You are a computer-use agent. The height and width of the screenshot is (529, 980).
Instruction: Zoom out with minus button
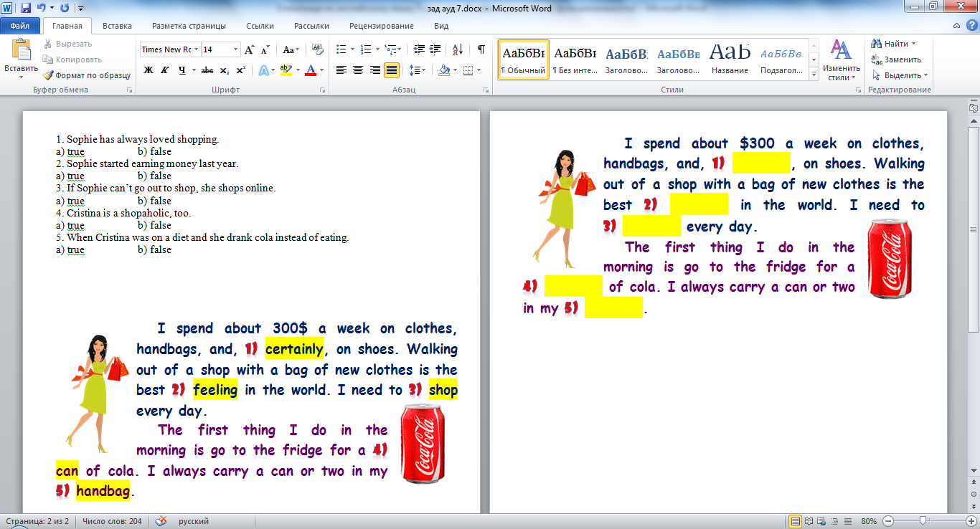click(888, 521)
